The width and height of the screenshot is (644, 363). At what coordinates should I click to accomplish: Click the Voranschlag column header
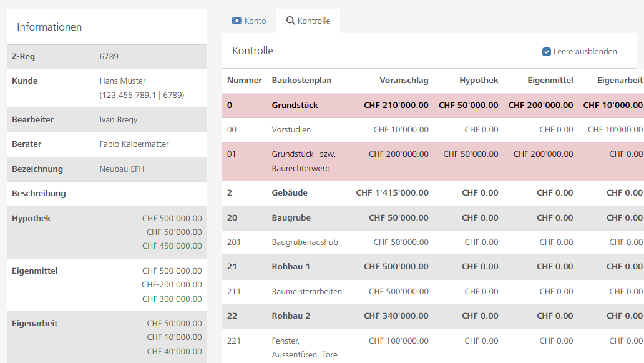coord(404,81)
